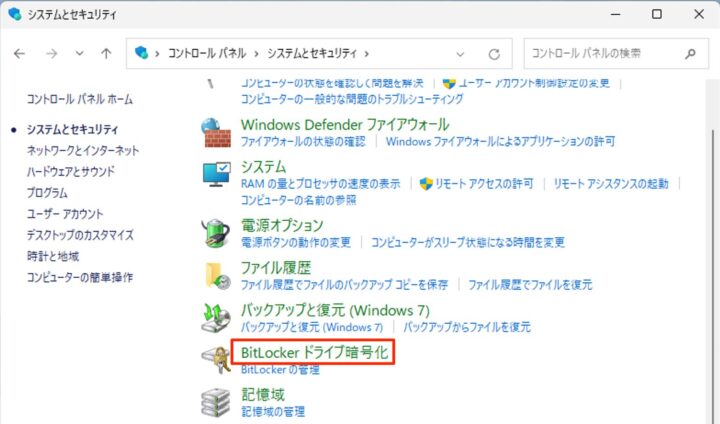Expand chevron after コントロール パネル breadcrumb
This screenshot has height=424, width=720.
point(257,54)
